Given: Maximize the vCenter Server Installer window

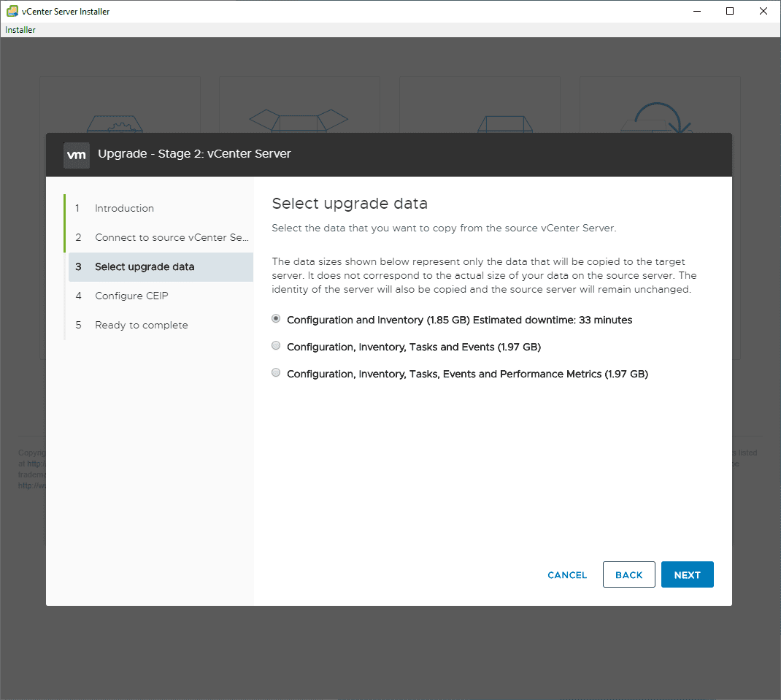Looking at the screenshot, I should pyautogui.click(x=730, y=11).
